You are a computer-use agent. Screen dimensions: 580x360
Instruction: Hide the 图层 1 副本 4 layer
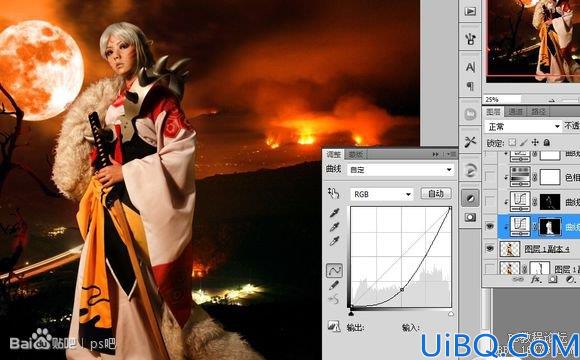[490, 248]
